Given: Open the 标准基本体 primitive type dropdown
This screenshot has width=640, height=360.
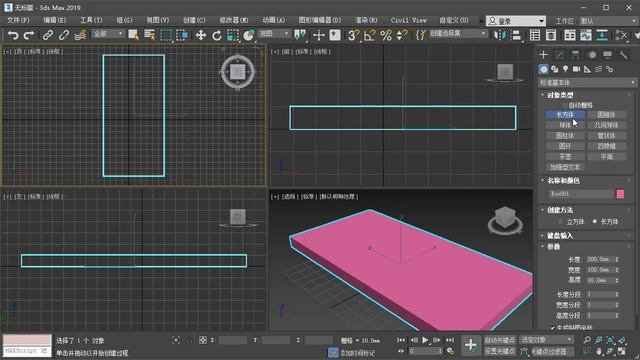Looking at the screenshot, I should tap(587, 83).
